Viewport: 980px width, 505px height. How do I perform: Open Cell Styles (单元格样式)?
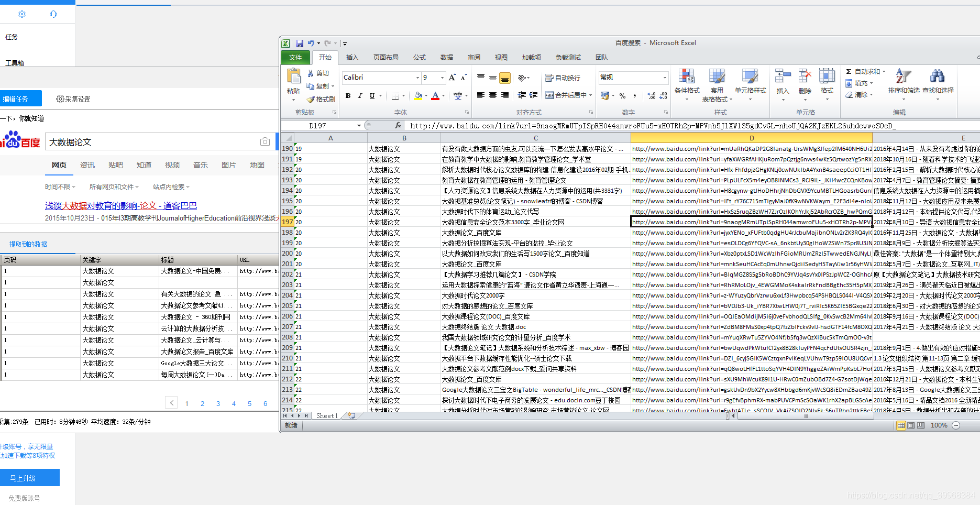750,84
